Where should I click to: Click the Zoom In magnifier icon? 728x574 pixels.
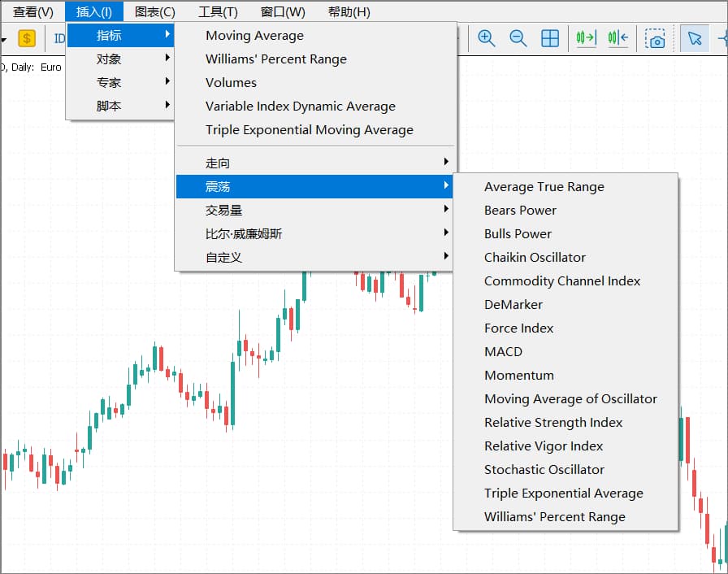486,37
